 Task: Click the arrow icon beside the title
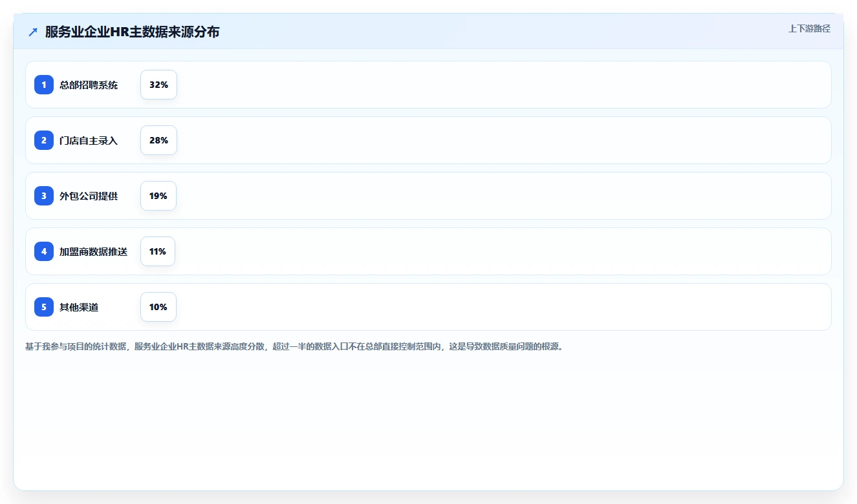[33, 32]
